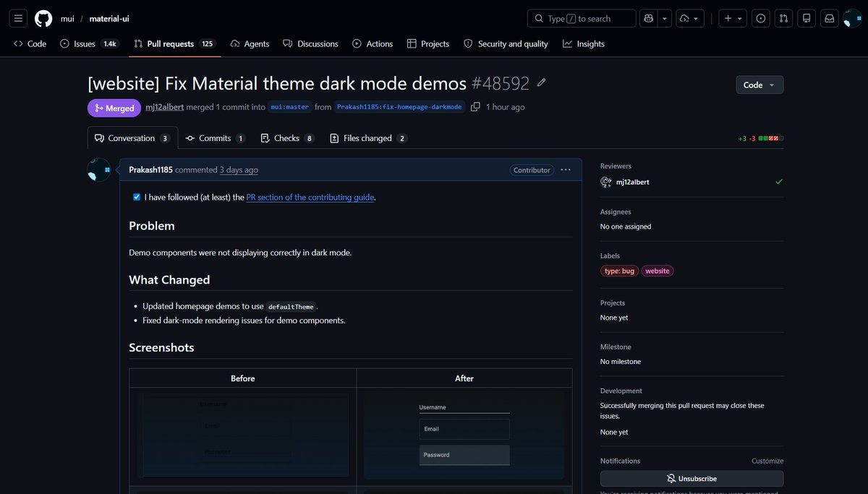Focus the Type / to search field
This screenshot has height=494, width=868.
(582, 19)
